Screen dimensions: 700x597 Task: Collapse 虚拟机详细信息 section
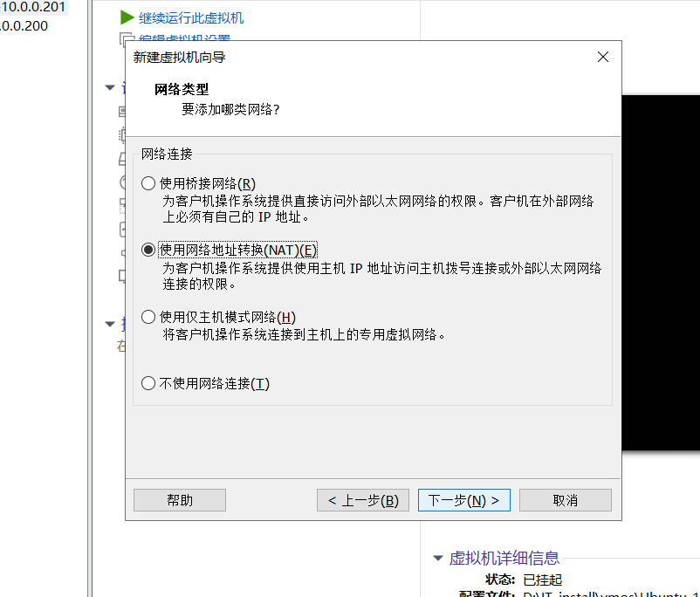(x=438, y=558)
